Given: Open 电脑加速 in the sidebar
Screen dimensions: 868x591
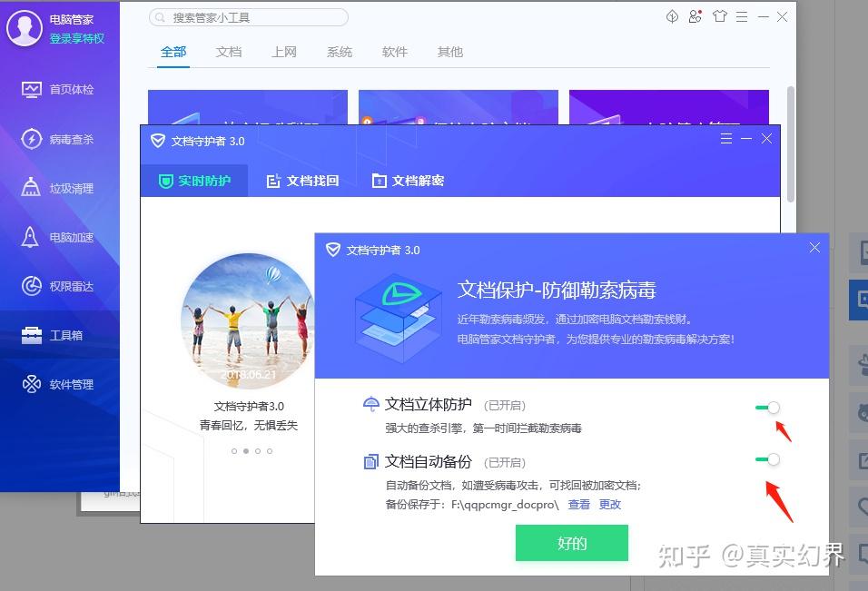Looking at the screenshot, I should [x=60, y=237].
